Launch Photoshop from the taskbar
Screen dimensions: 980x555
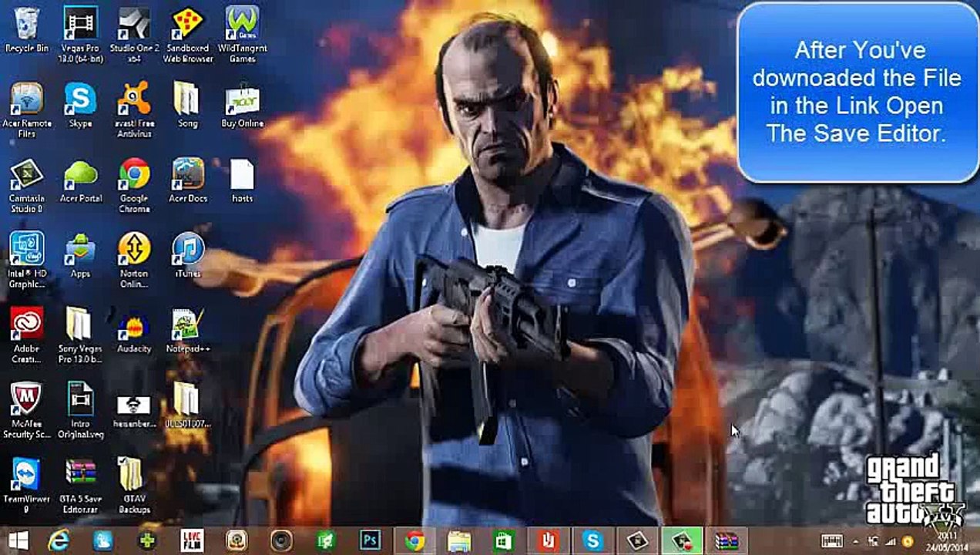371,541
